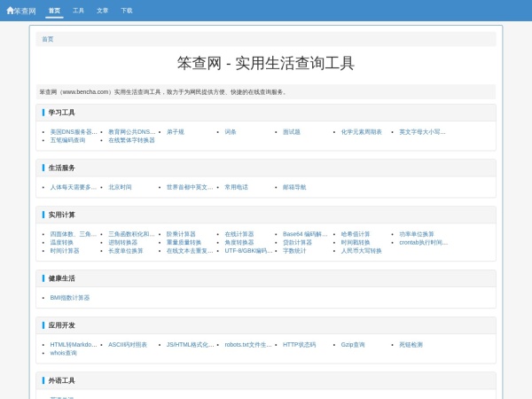Viewport: 532px width, 399px height.
Task: Open the 哈希值计算 link
Action: pos(356,234)
